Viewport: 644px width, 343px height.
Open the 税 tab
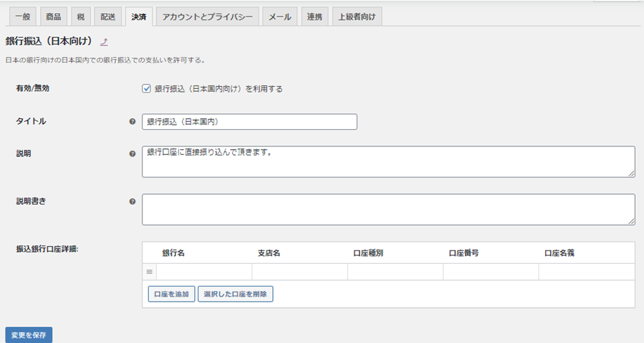coord(80,17)
